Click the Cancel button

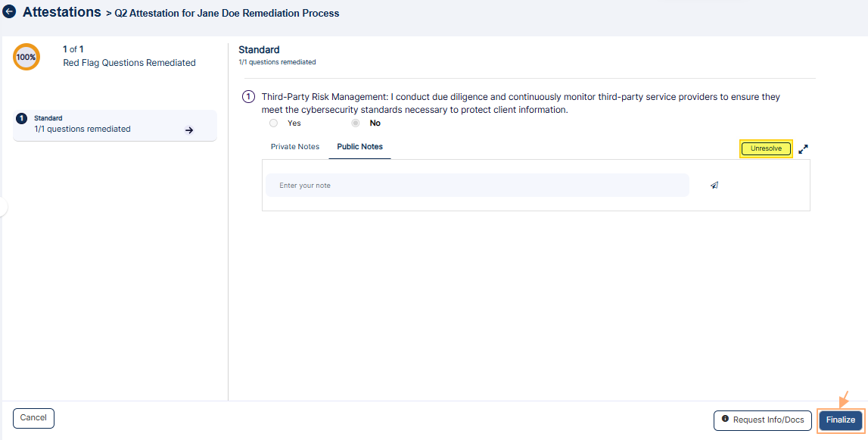pos(34,418)
